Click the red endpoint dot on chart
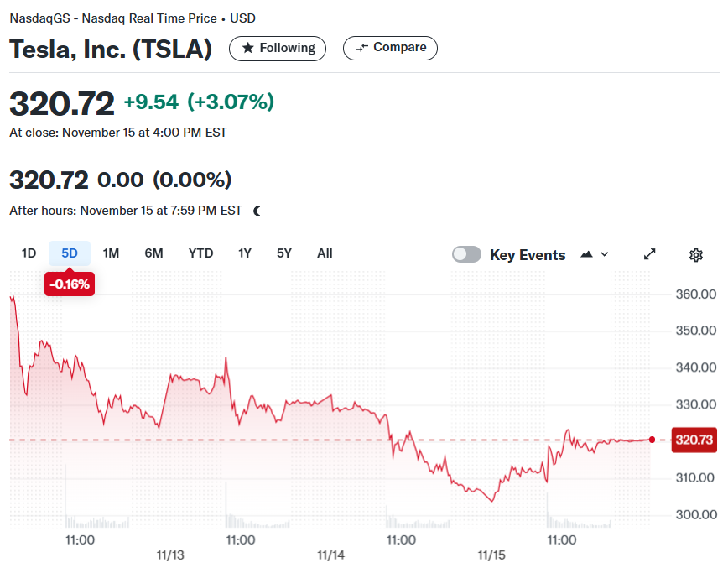 [652, 440]
